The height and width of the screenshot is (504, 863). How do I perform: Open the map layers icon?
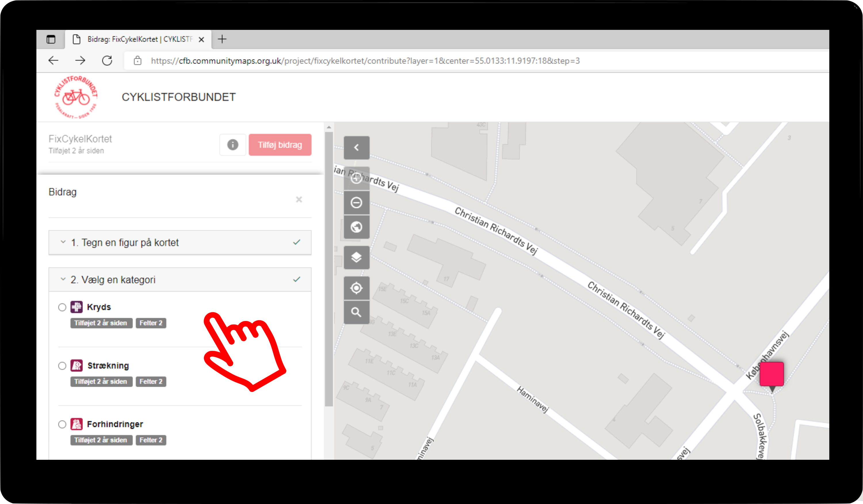356,257
